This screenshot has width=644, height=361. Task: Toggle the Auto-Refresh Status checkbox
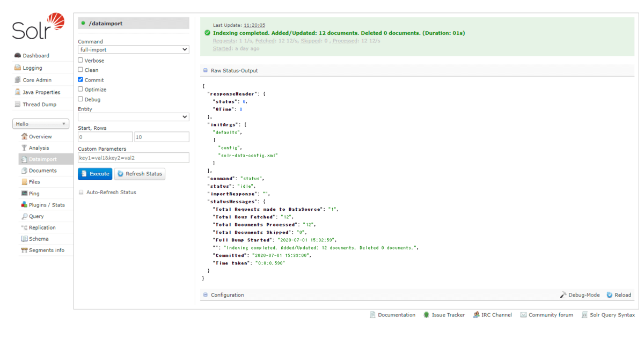click(81, 192)
